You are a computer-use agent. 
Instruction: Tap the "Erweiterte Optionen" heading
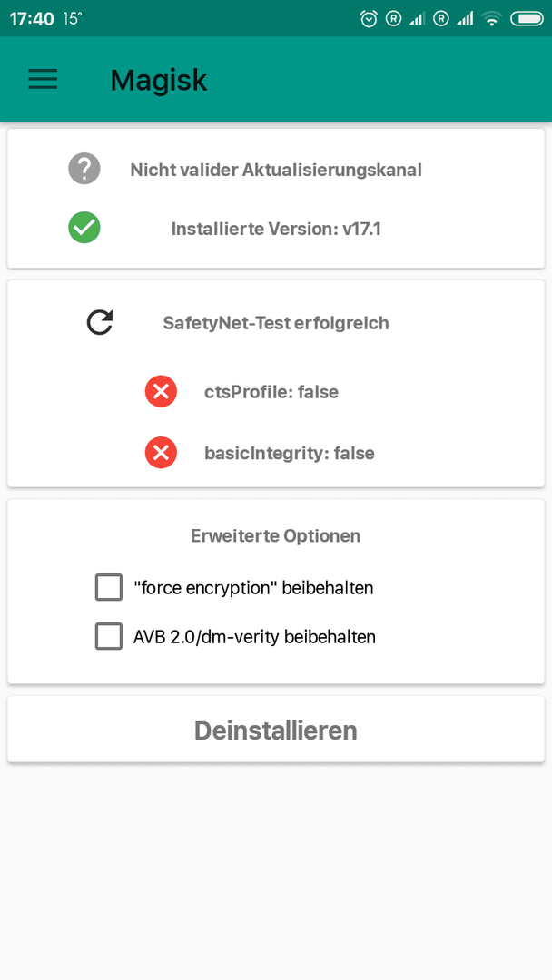(x=276, y=535)
